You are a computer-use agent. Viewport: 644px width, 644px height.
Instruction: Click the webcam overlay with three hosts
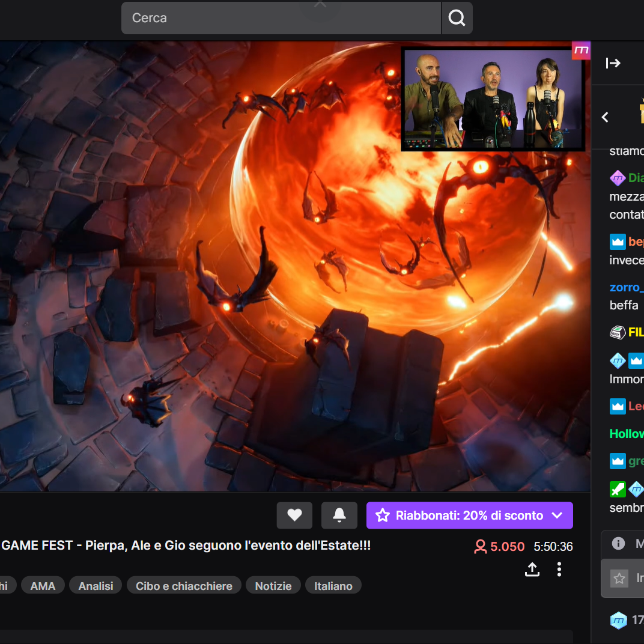(x=493, y=99)
